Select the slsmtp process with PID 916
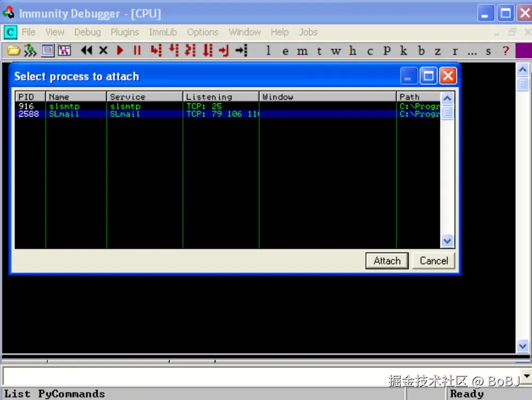 click(228, 107)
